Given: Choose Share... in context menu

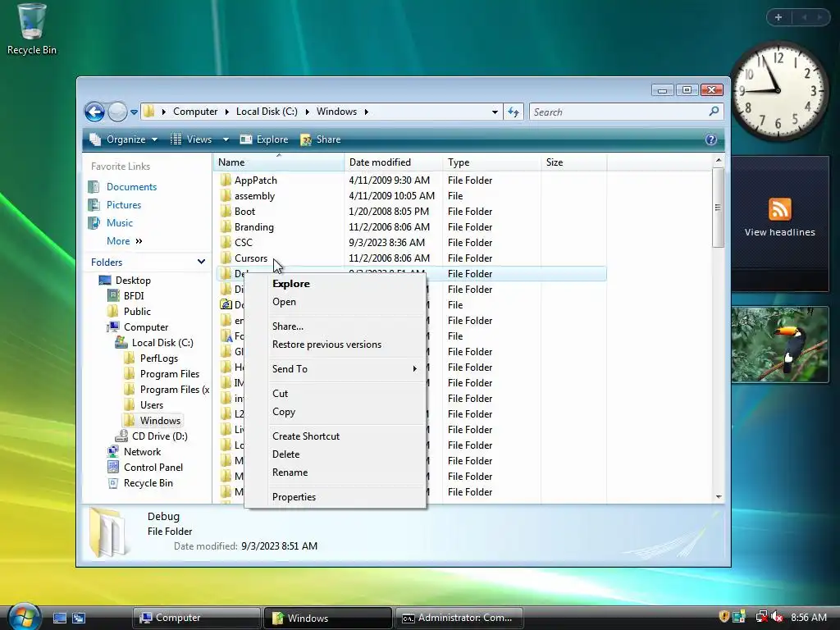Looking at the screenshot, I should pyautogui.click(x=335, y=326).
